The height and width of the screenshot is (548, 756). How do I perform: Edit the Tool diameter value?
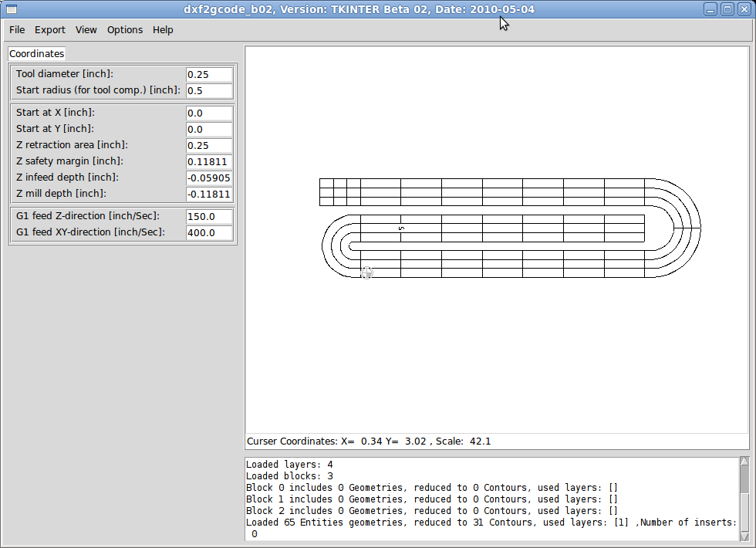[208, 74]
